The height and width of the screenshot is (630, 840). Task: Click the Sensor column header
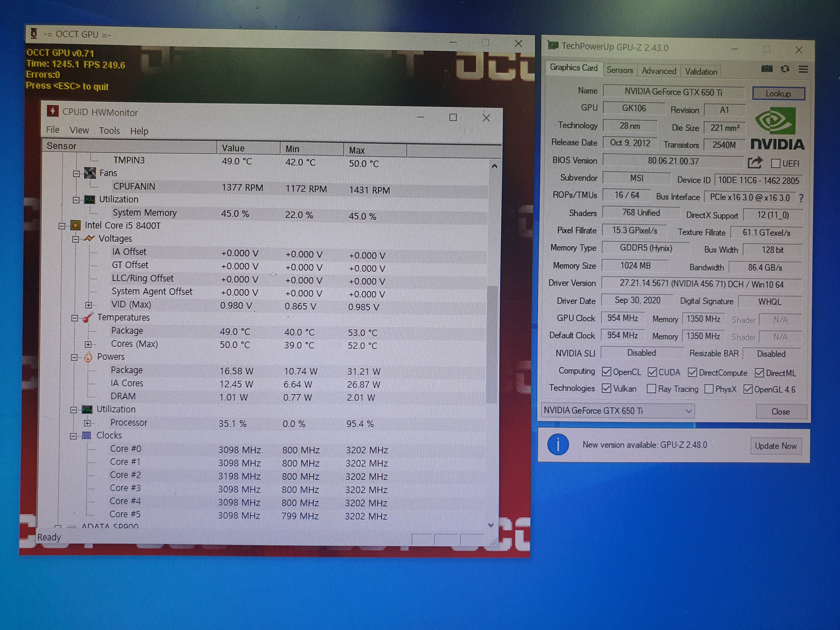[x=129, y=146]
